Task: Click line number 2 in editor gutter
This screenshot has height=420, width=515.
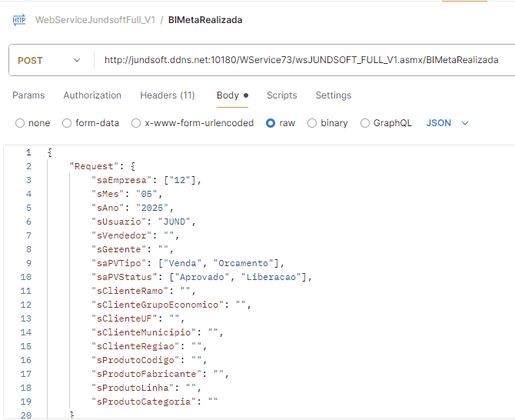Action: pyautogui.click(x=28, y=166)
